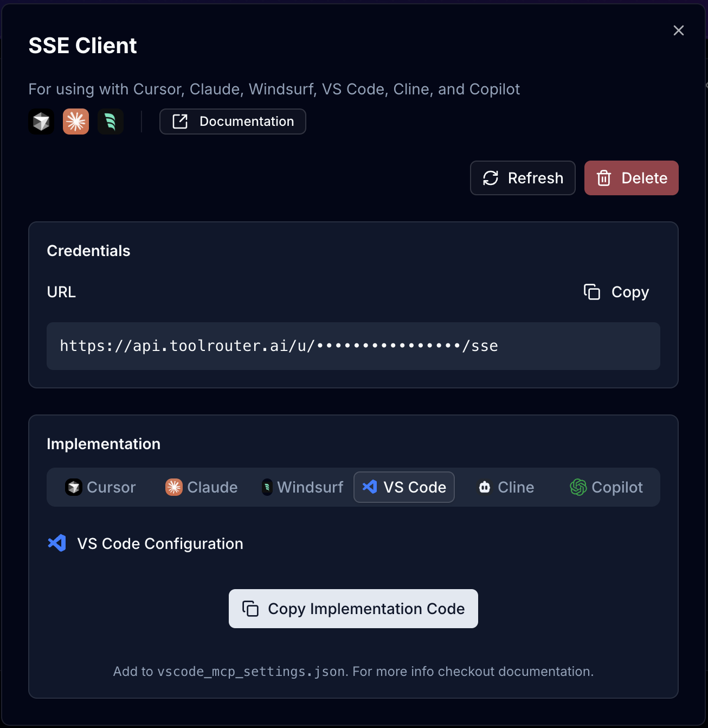
Task: Click the Cline helmet icon in the implementation bar
Action: pos(484,487)
